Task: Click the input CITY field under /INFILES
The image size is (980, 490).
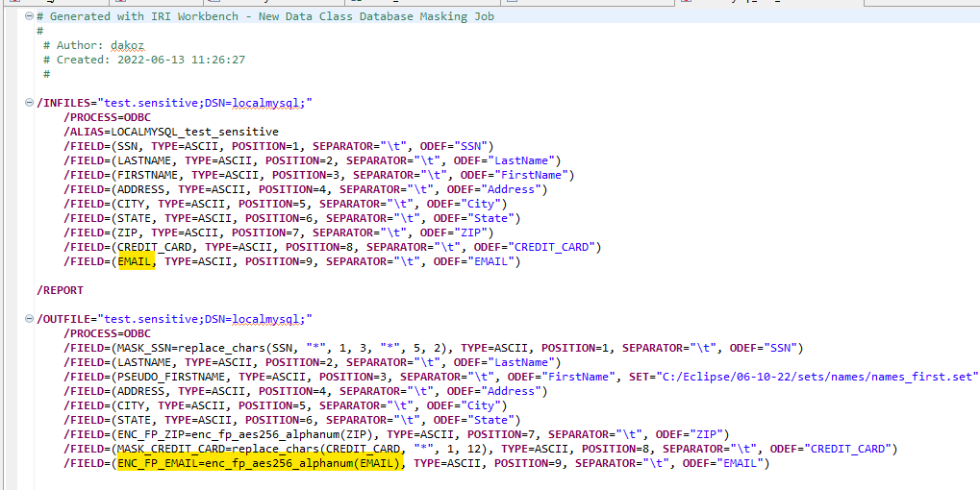Action: 285,204
